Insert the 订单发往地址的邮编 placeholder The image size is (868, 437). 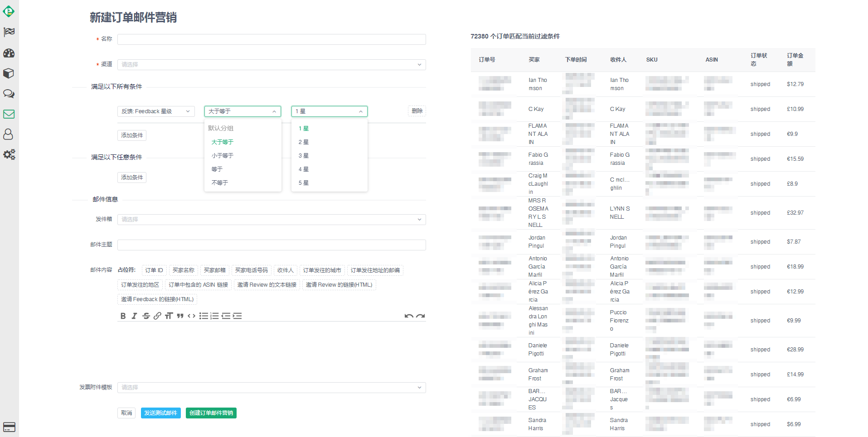click(375, 270)
